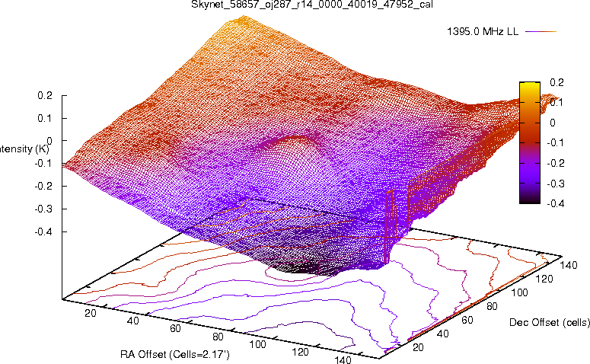The width and height of the screenshot is (590, 364).
Task: Click the Dec Offset (cells) axis label
Action: pyautogui.click(x=550, y=322)
